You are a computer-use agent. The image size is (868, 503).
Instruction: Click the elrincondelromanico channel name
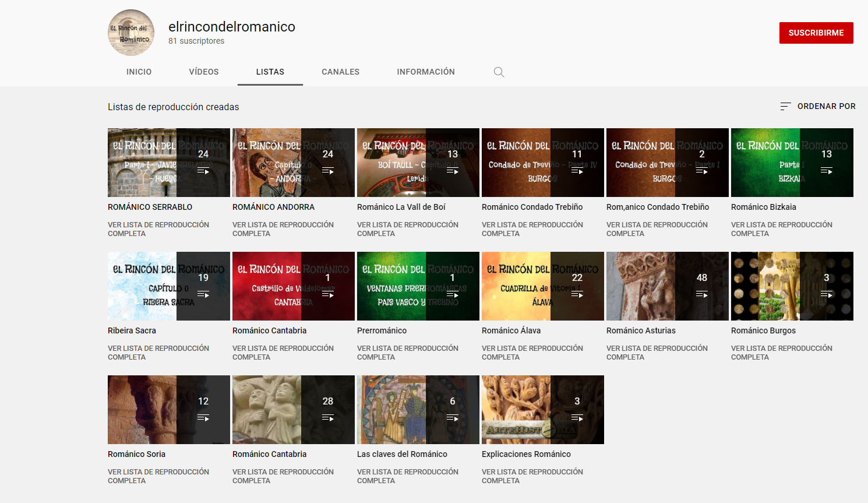[232, 27]
